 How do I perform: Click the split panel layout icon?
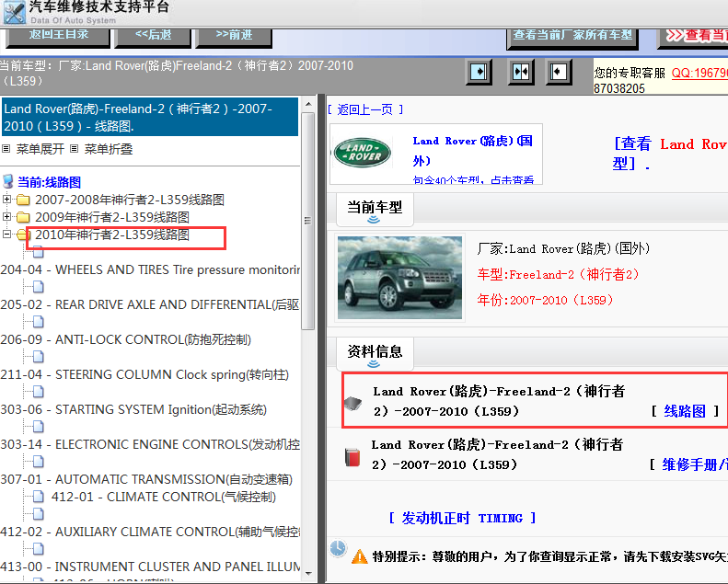[x=521, y=72]
